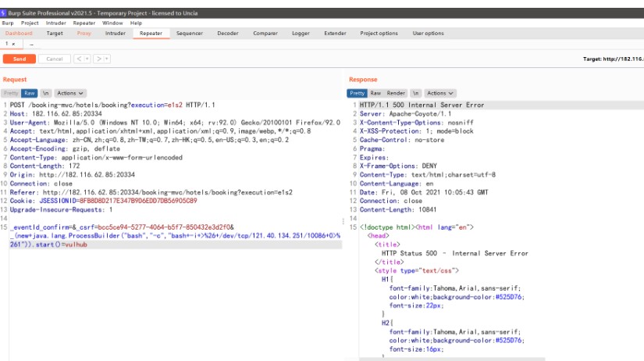Switch Request view to Pretty
This screenshot has height=361, width=644.
(x=11, y=93)
